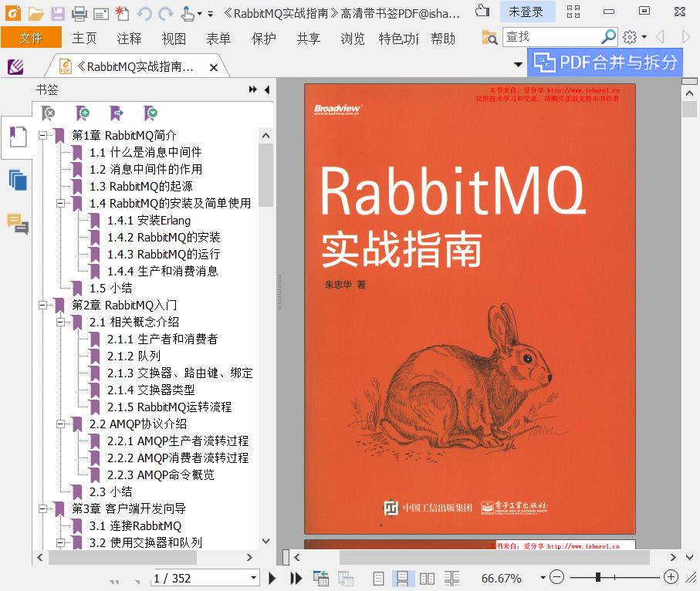The image size is (700, 591).
Task: Open bookmark 1.4.1 安装Erlang
Action: (x=149, y=221)
